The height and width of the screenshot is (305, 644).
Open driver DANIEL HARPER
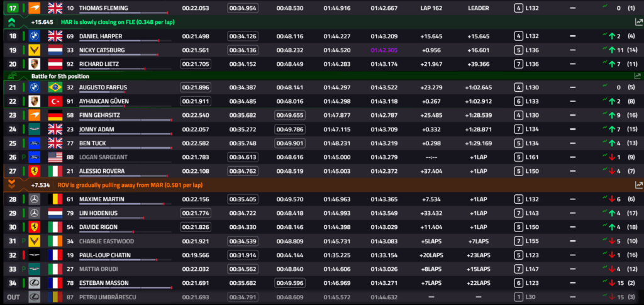click(x=101, y=36)
